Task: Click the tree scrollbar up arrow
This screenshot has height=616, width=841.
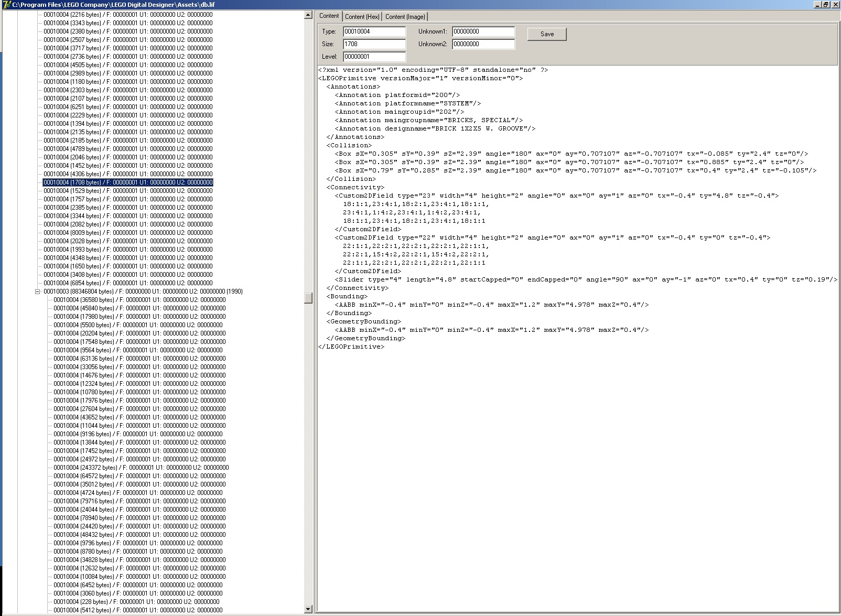Action: click(x=308, y=15)
